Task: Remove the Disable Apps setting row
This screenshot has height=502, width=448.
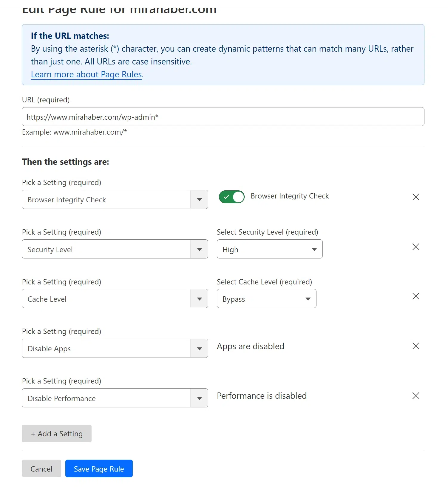Action: (x=416, y=346)
